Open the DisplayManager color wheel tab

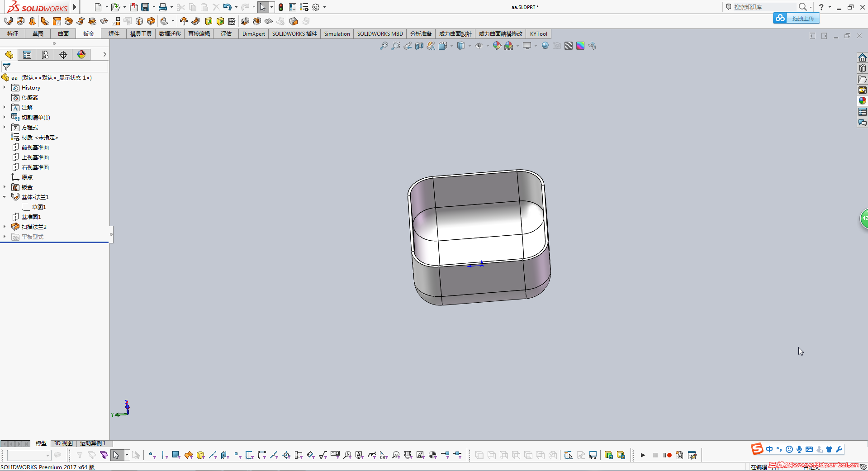[81, 55]
